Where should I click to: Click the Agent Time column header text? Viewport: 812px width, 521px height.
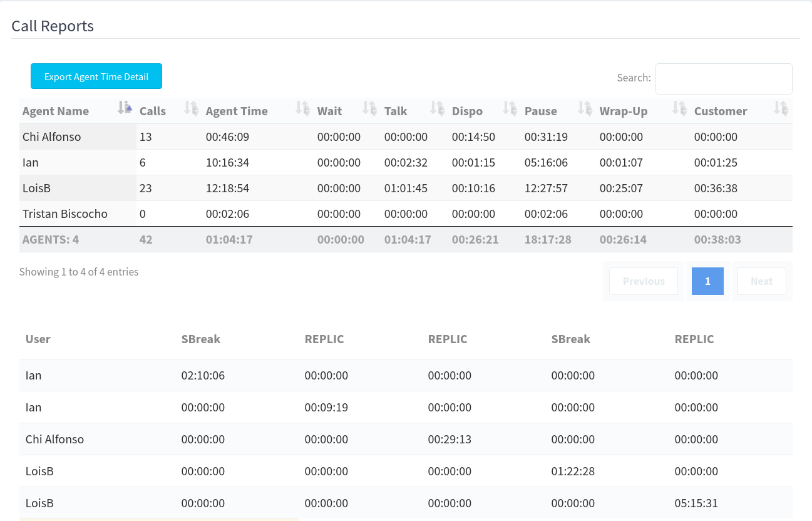tap(237, 111)
